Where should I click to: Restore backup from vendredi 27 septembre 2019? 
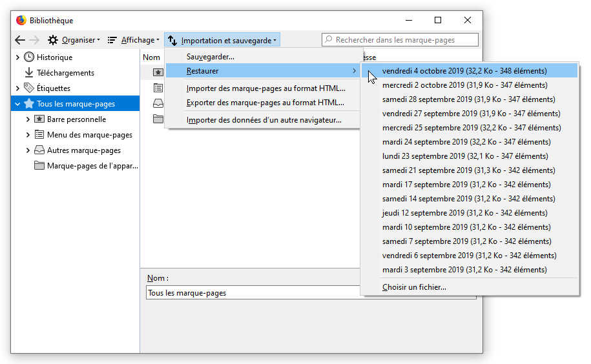point(470,114)
